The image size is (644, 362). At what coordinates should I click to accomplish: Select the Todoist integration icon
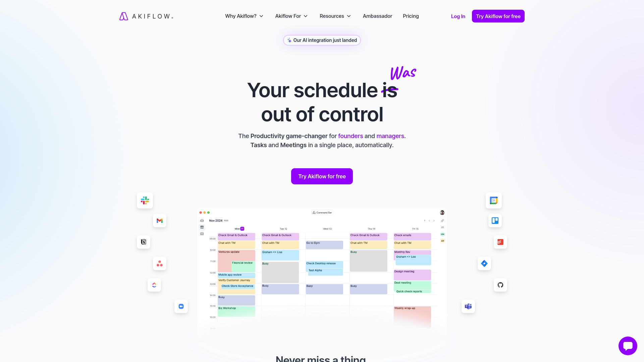(500, 242)
